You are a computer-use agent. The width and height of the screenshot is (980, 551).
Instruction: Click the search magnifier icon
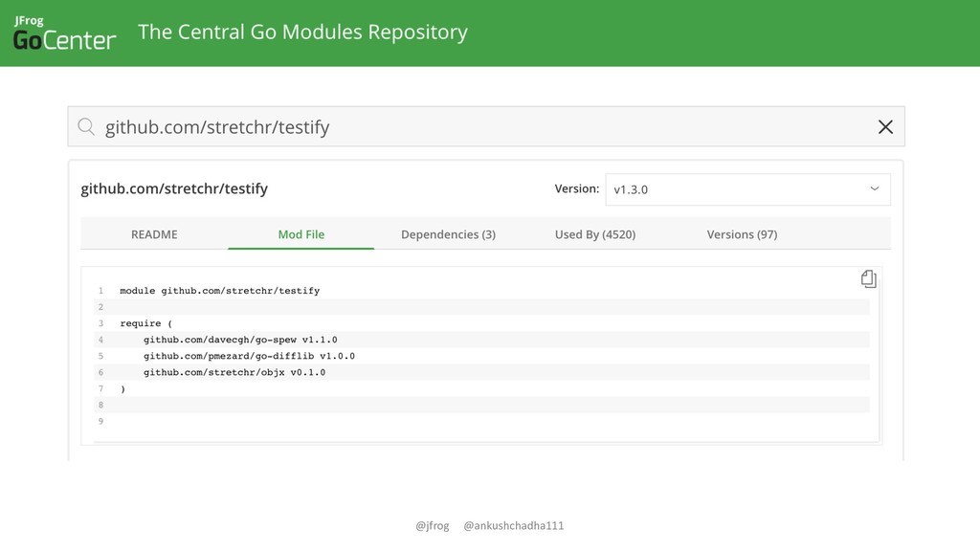point(86,127)
